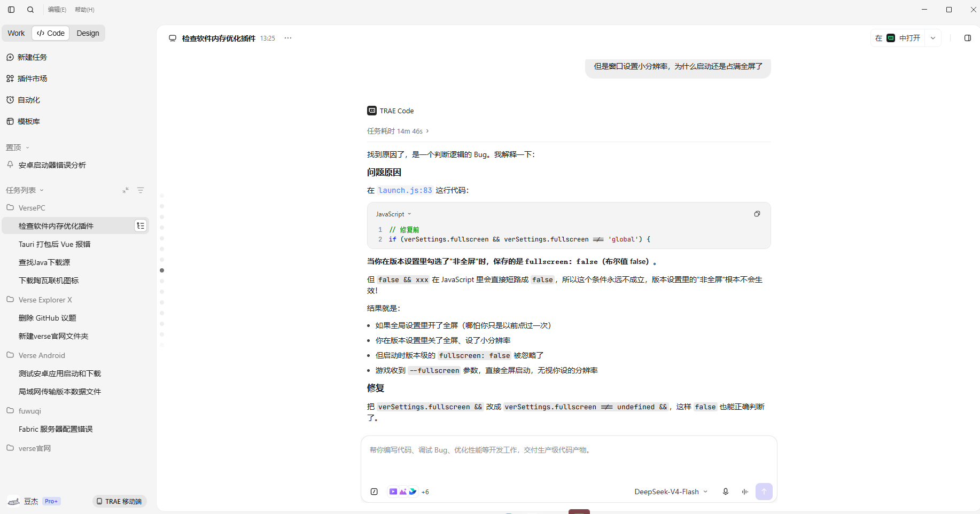Open search with the magnifier icon

pos(30,10)
